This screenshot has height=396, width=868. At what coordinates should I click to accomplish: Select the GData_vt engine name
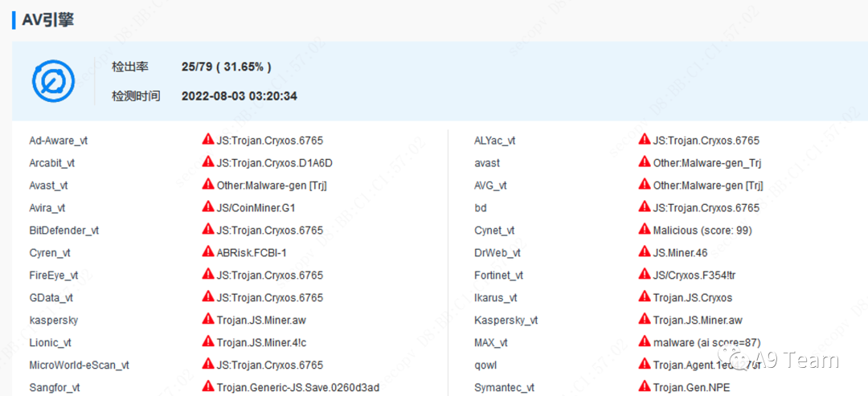(x=51, y=297)
